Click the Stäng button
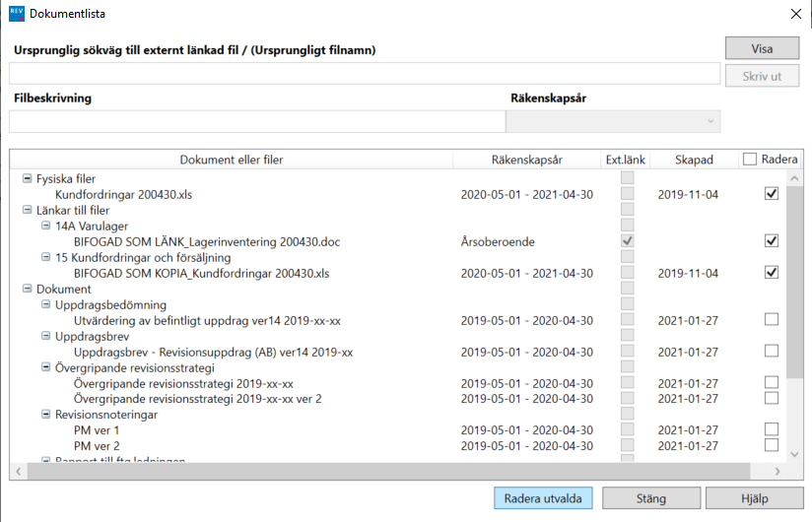Viewport: 812px width, 522px height. (651, 498)
